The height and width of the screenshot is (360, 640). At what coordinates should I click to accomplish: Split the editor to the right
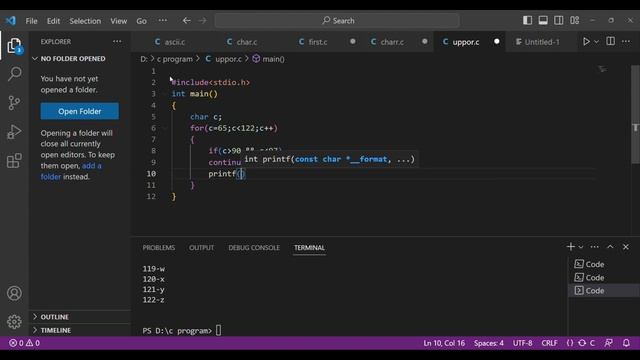click(x=611, y=41)
